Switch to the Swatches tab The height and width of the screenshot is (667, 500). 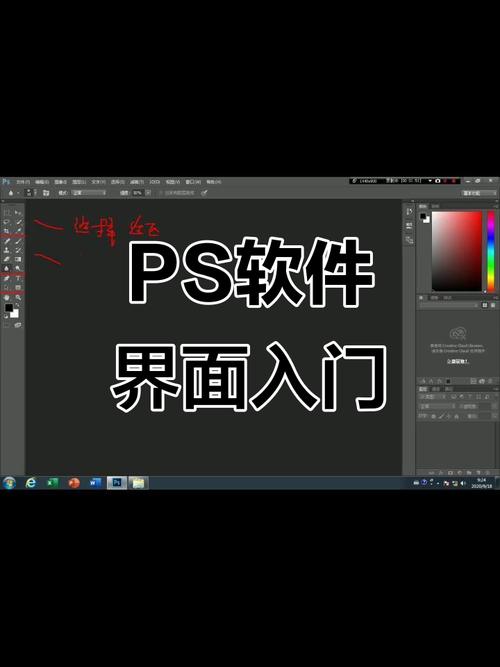pyautogui.click(x=436, y=206)
